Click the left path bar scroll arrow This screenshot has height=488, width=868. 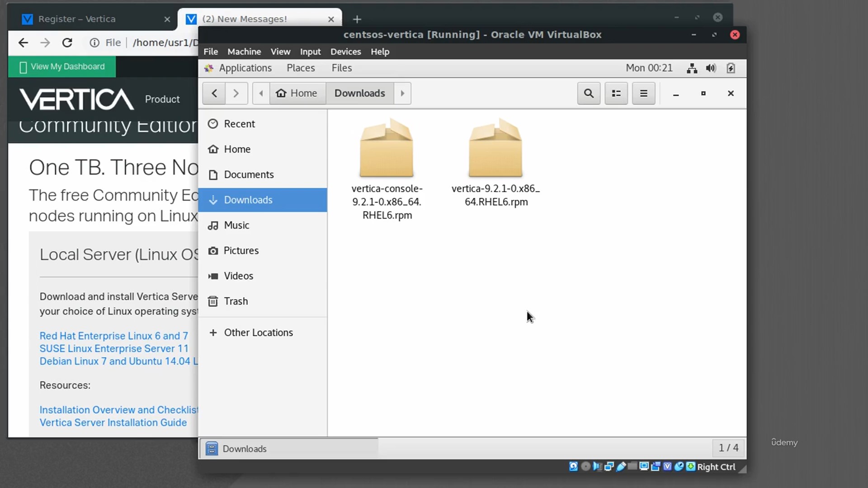[261, 93]
